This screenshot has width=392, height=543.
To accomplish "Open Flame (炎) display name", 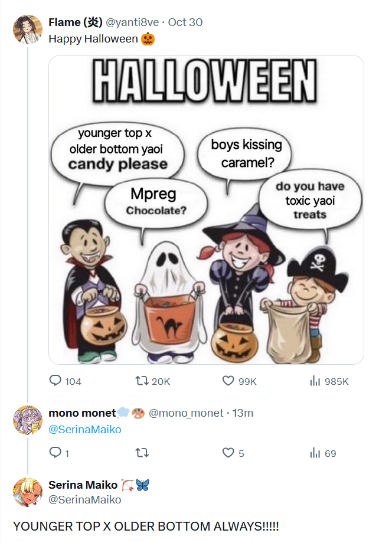I will (76, 22).
